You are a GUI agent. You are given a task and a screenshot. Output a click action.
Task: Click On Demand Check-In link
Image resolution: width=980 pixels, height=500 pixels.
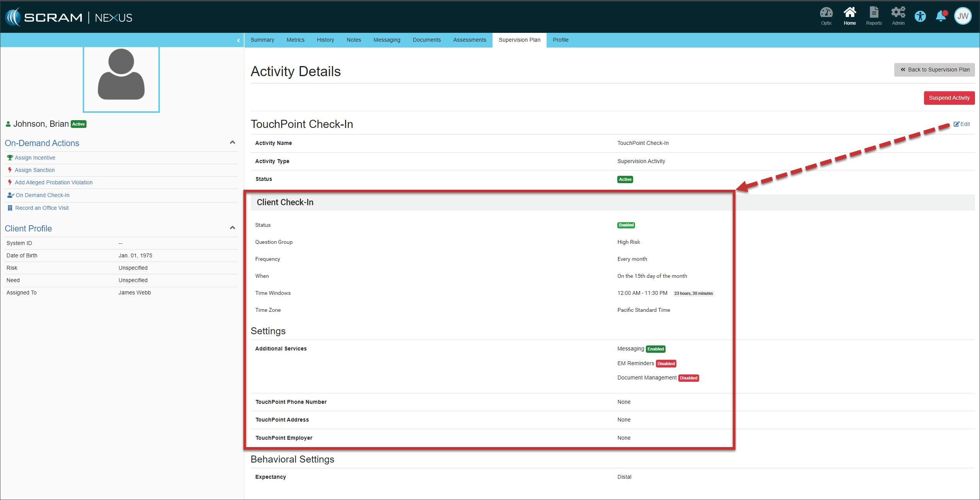click(42, 195)
